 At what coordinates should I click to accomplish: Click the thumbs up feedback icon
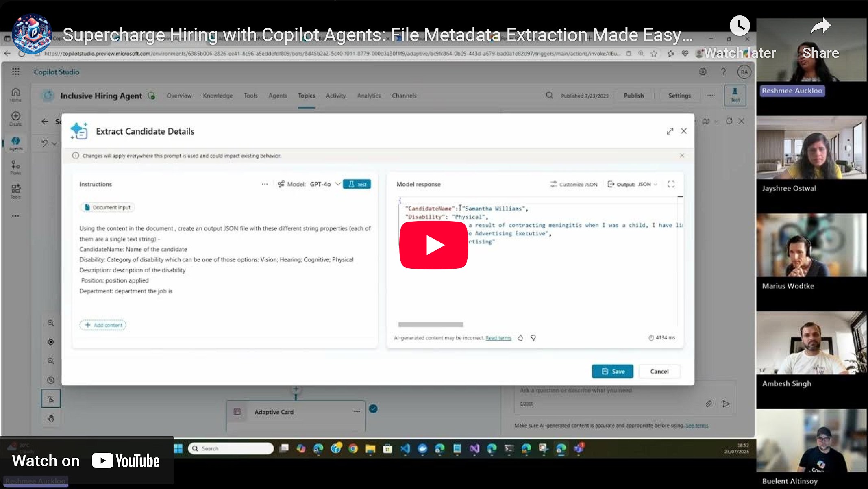520,338
